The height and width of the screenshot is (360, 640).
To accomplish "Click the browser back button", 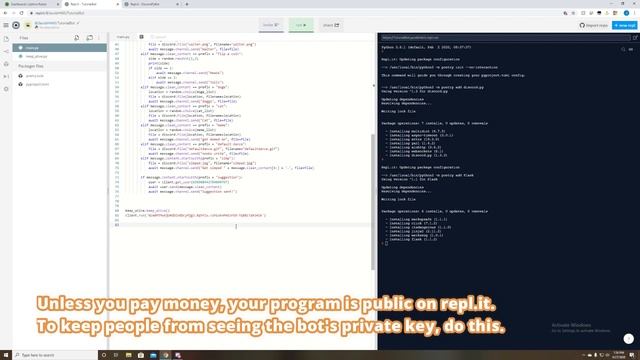I will pyautogui.click(x=5, y=13).
